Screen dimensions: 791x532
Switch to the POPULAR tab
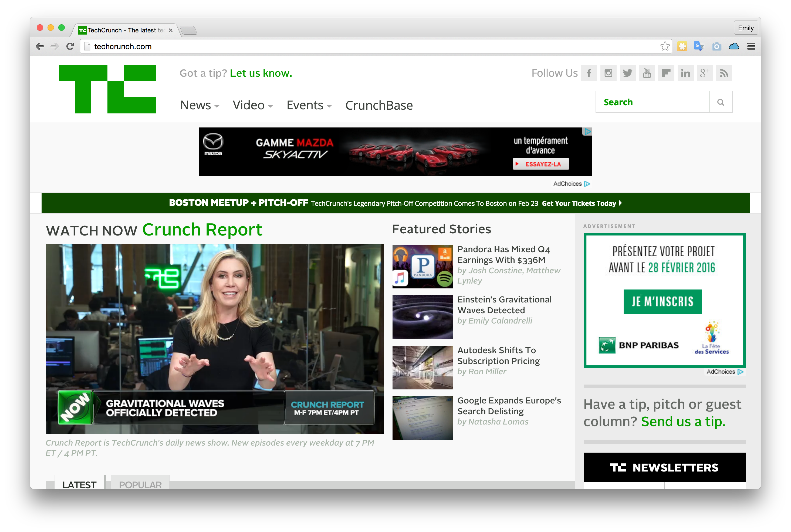click(140, 484)
